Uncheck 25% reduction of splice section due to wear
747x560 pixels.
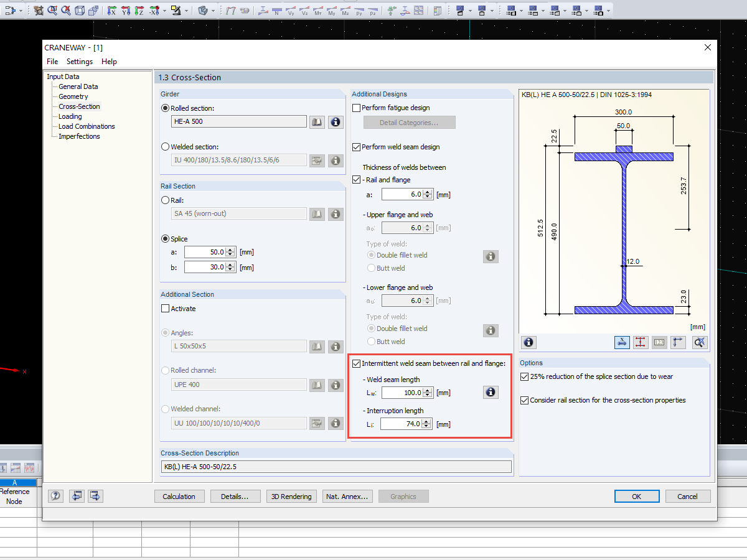click(524, 376)
